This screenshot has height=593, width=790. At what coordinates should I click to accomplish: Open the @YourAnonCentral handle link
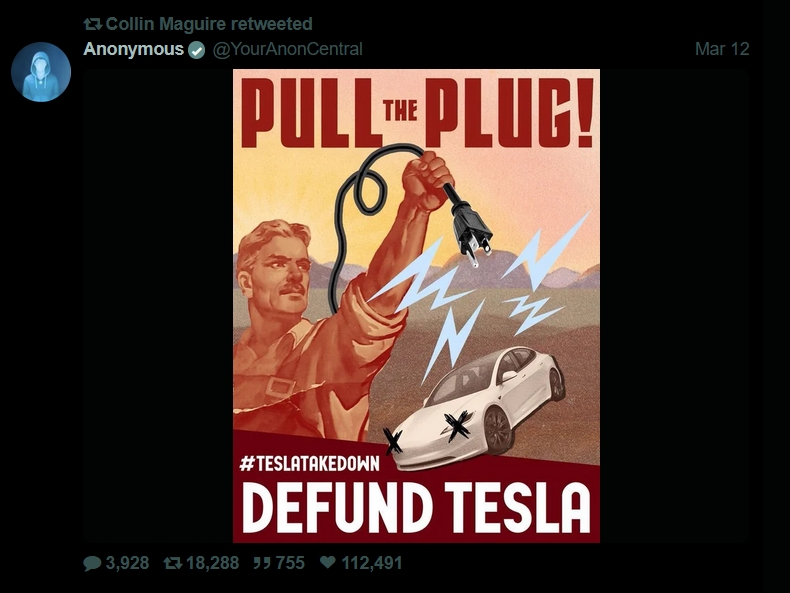288,49
